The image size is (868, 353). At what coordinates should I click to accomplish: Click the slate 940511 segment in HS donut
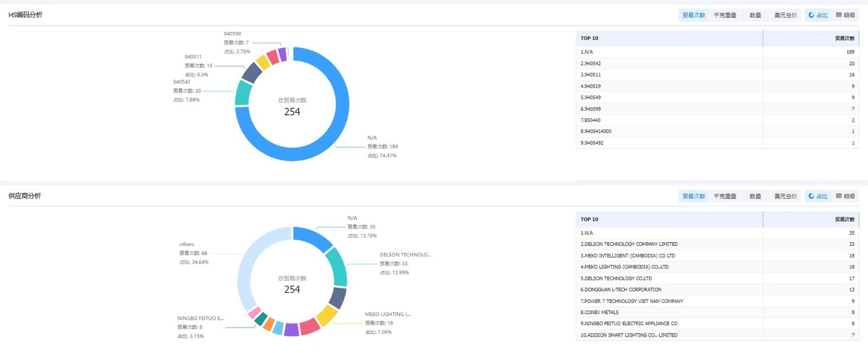(x=252, y=72)
